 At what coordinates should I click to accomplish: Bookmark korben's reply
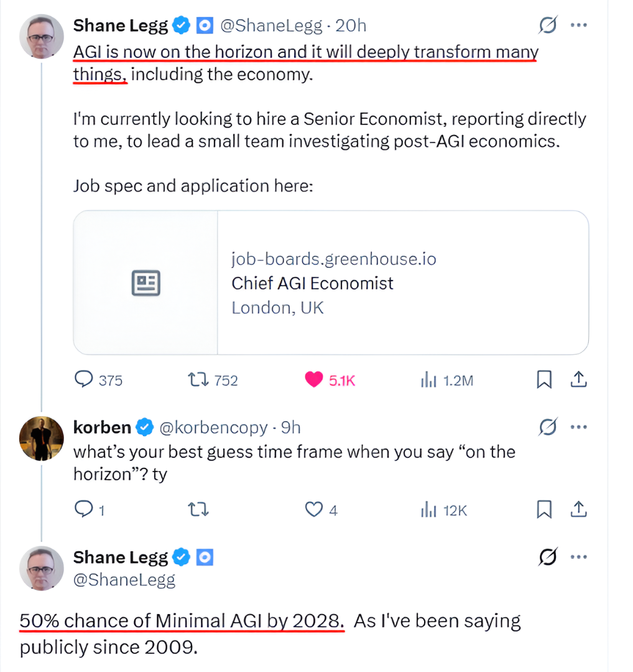[544, 510]
